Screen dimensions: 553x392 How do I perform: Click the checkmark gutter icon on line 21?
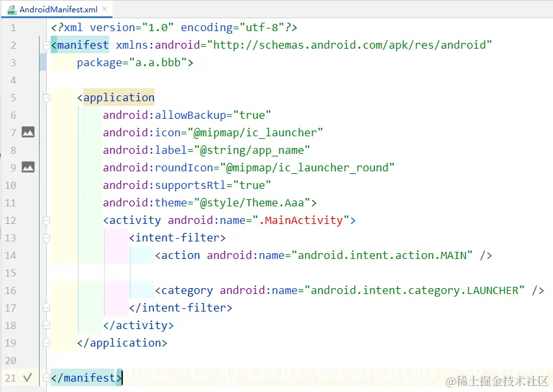point(27,378)
